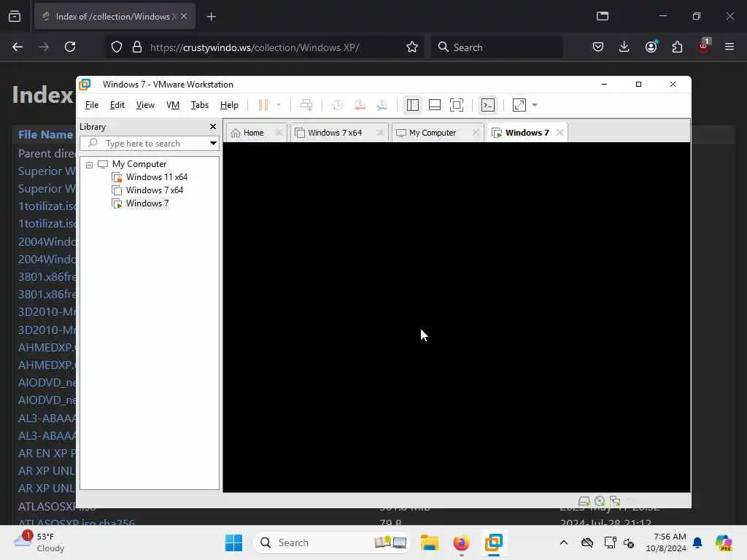
Task: Close the My Computer tab
Action: click(476, 133)
